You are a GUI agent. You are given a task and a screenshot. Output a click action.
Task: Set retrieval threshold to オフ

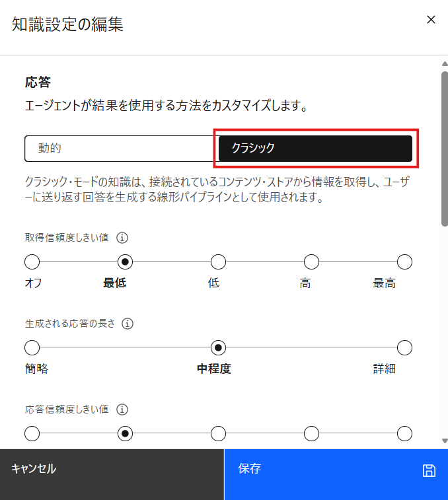32,262
